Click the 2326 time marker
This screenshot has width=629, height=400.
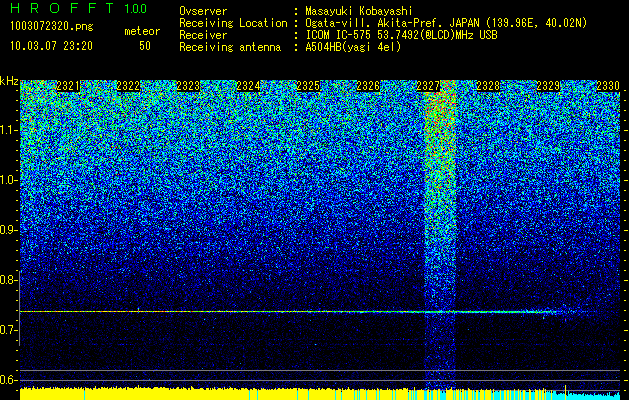368,86
